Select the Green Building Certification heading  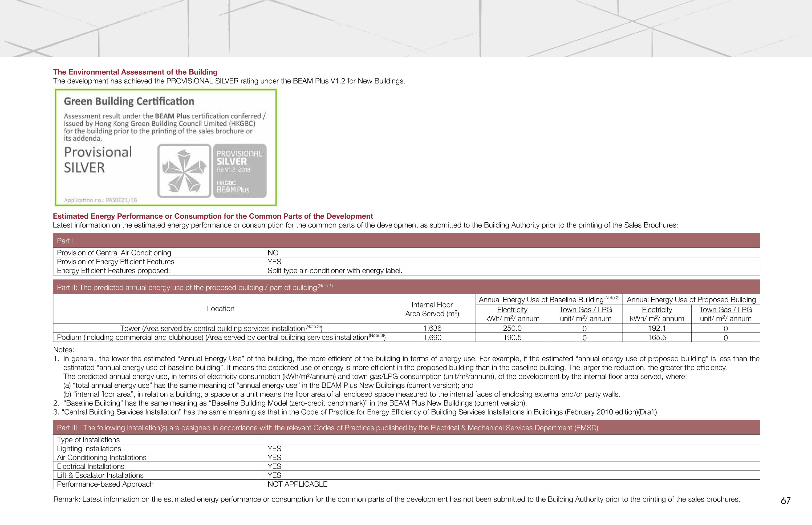pyautogui.click(x=129, y=101)
